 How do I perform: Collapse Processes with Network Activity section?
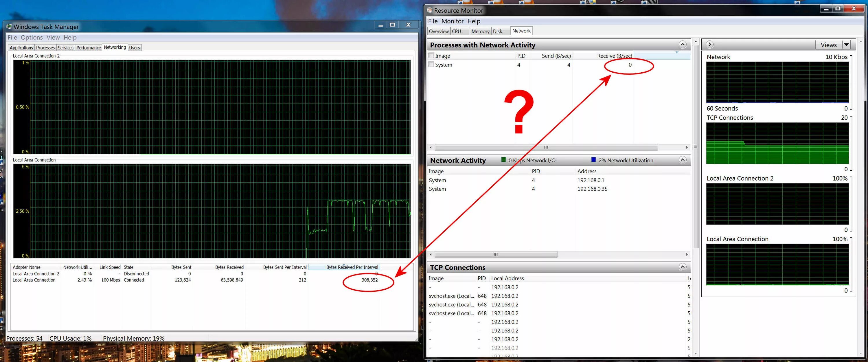pyautogui.click(x=682, y=45)
